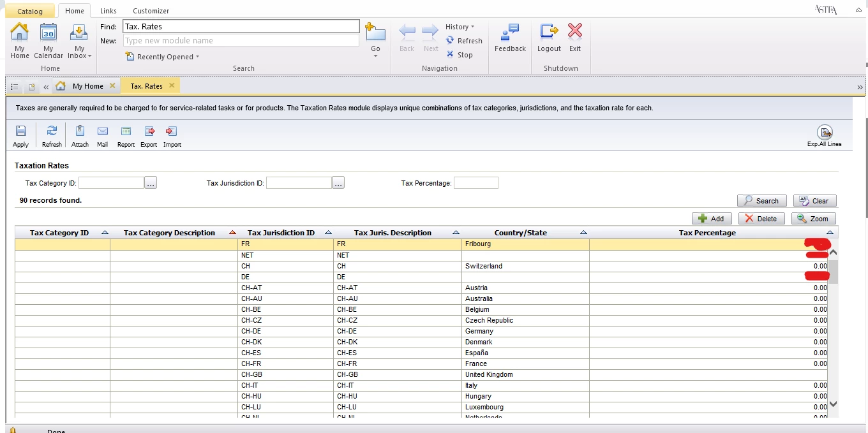The height and width of the screenshot is (433, 868).
Task: Click the Apply save icon
Action: click(x=21, y=131)
